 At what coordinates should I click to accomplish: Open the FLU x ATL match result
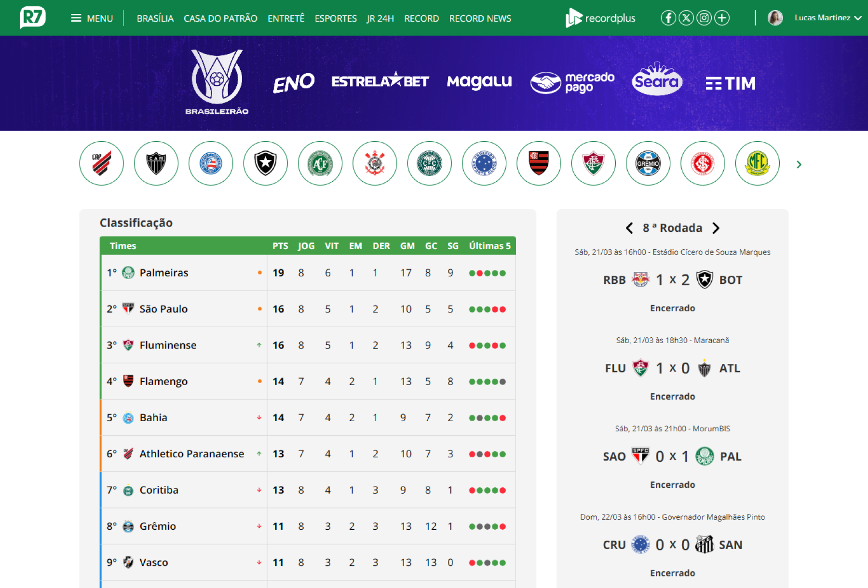coord(673,368)
